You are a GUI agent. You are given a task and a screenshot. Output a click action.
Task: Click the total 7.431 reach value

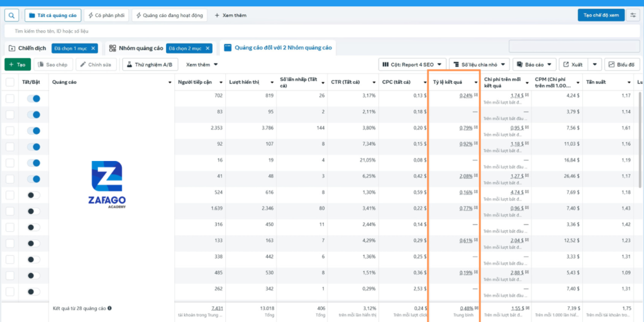[x=217, y=308]
